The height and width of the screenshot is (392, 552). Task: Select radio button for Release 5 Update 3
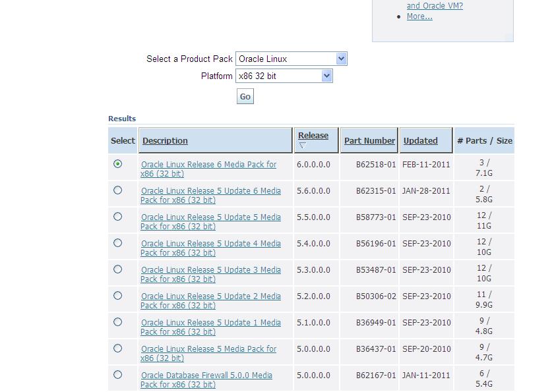coord(117,269)
